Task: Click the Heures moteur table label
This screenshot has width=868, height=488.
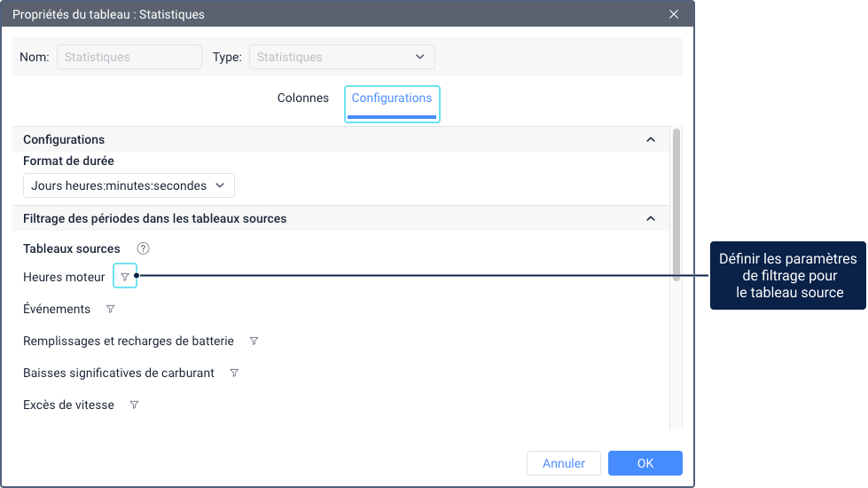Action: 64,277
